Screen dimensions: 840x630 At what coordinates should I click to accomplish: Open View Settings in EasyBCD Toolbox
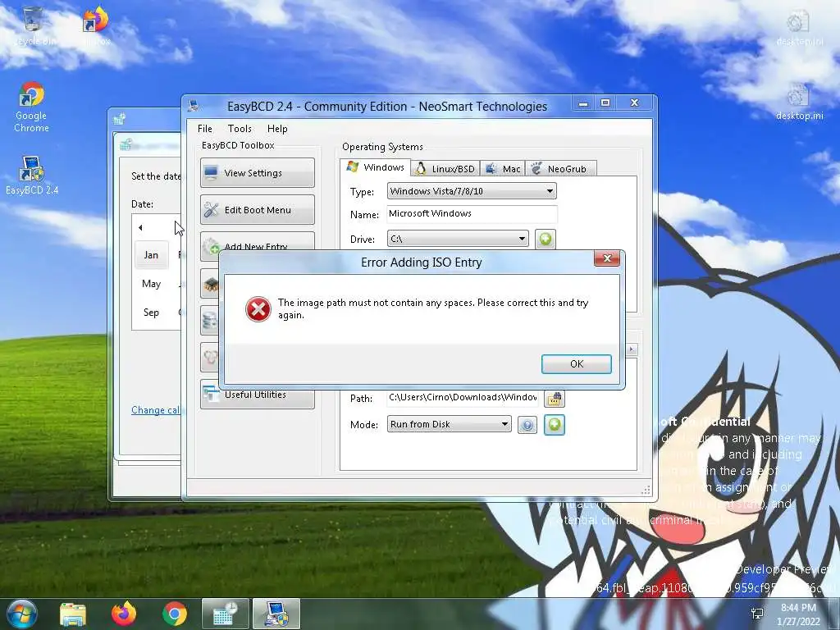point(257,172)
